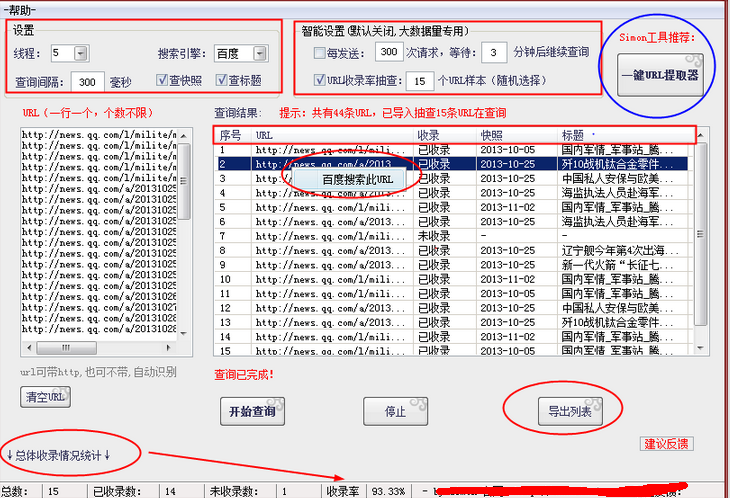Click the 开始查询 button

tap(252, 411)
